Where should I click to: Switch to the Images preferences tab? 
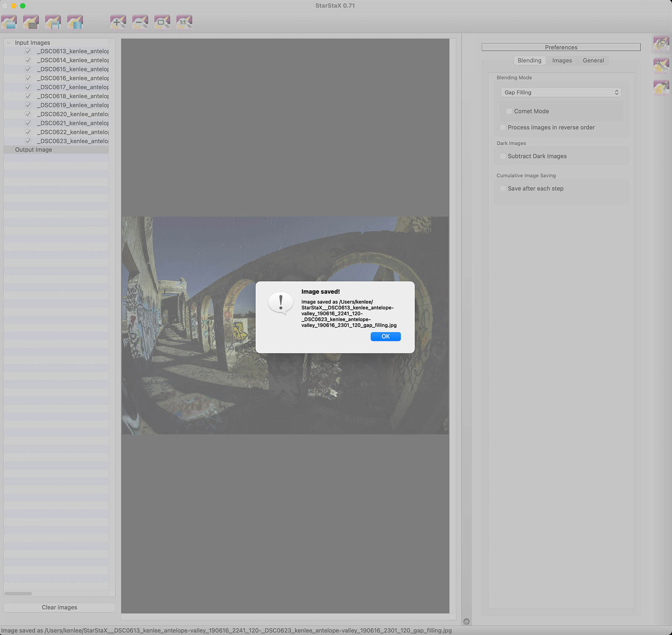click(562, 60)
